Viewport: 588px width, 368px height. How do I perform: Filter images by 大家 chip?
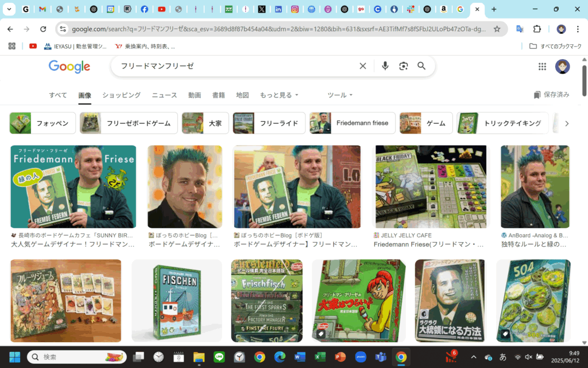205,123
